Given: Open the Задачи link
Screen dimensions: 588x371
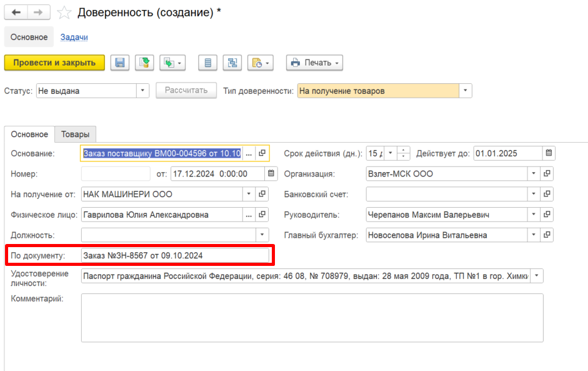Looking at the screenshot, I should click(x=74, y=37).
